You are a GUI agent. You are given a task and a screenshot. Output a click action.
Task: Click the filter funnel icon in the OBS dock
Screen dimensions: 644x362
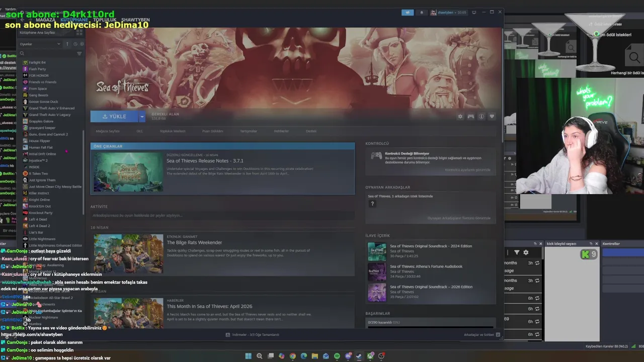(516, 252)
